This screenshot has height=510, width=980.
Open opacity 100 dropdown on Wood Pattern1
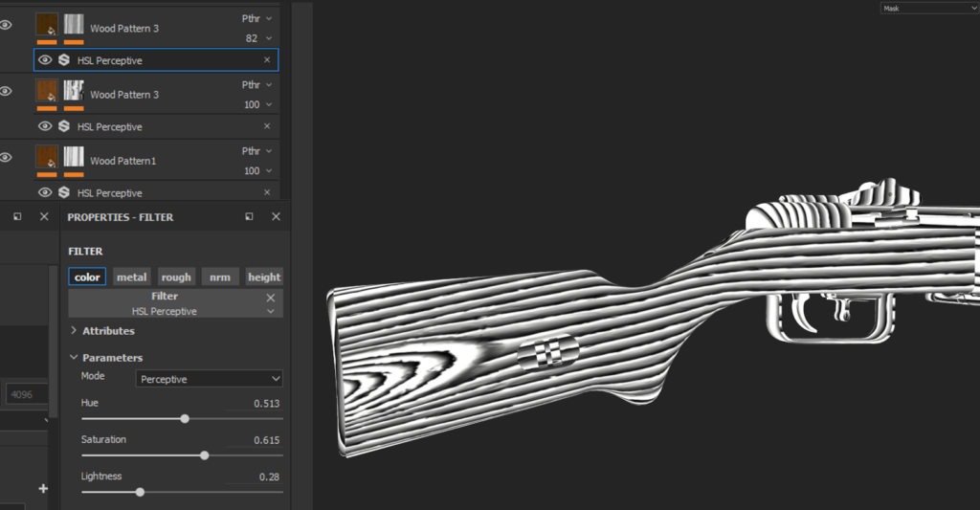258,170
